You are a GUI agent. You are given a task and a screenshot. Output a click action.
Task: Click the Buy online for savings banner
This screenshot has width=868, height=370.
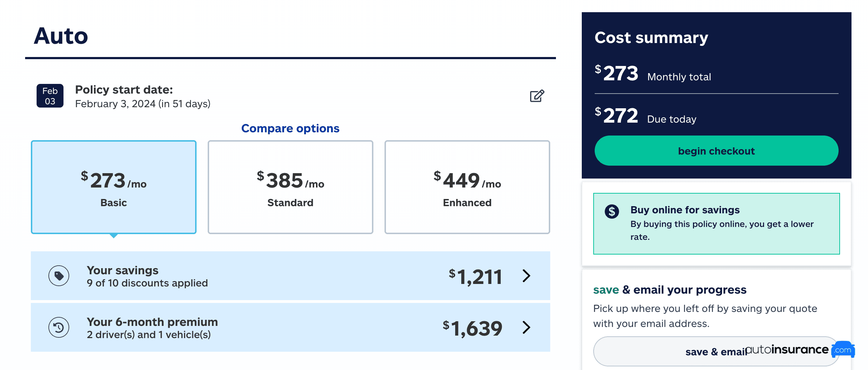(x=717, y=224)
